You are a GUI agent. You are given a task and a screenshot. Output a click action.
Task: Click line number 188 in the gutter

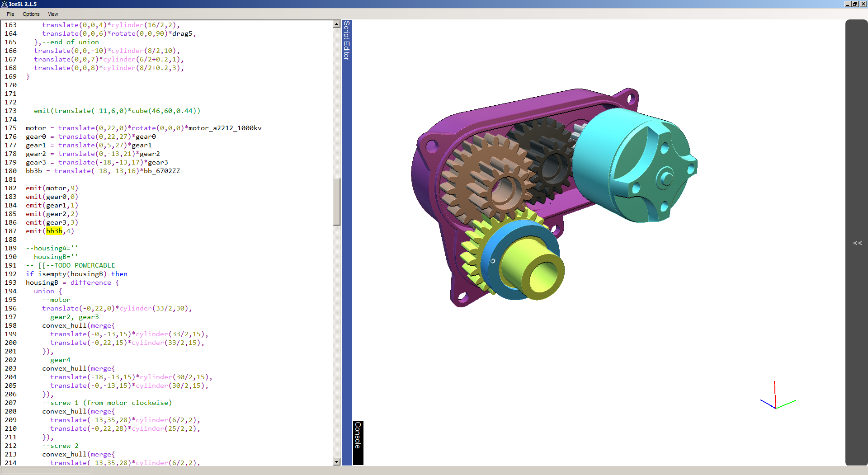(x=10, y=240)
